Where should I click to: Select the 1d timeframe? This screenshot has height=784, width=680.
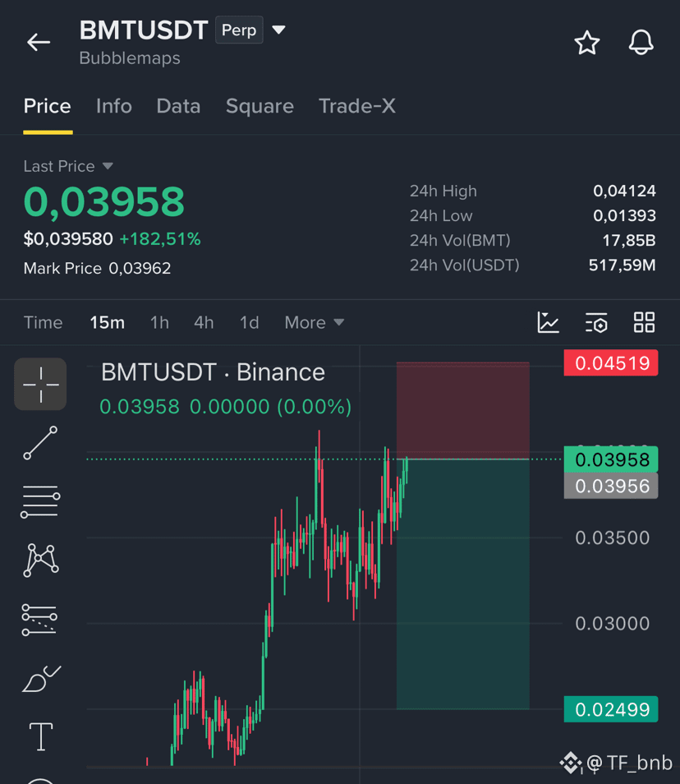point(250,322)
